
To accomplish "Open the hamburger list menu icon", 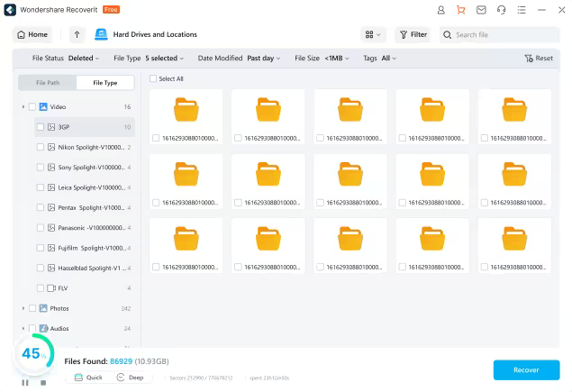I will (522, 10).
